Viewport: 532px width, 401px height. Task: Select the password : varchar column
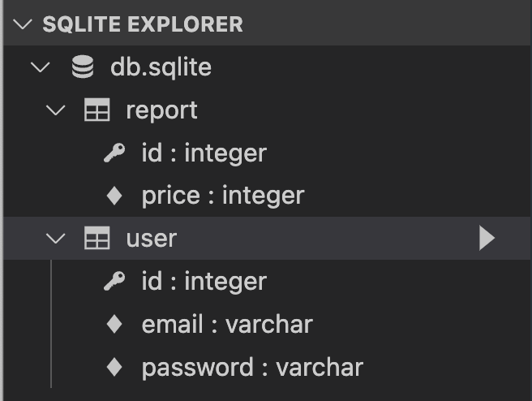[252, 367]
